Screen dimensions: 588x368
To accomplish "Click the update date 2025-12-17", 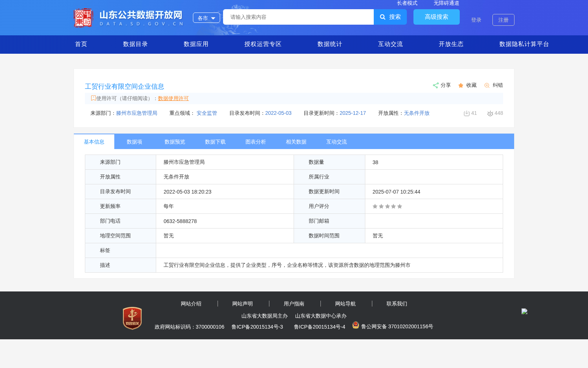I will pos(353,113).
